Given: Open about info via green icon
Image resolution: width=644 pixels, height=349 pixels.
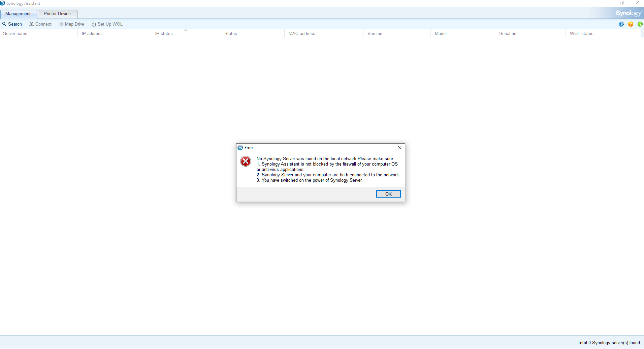Looking at the screenshot, I should (640, 24).
